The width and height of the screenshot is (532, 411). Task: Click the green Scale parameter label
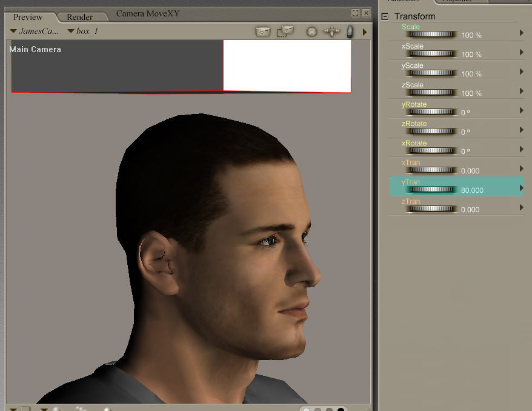(411, 27)
